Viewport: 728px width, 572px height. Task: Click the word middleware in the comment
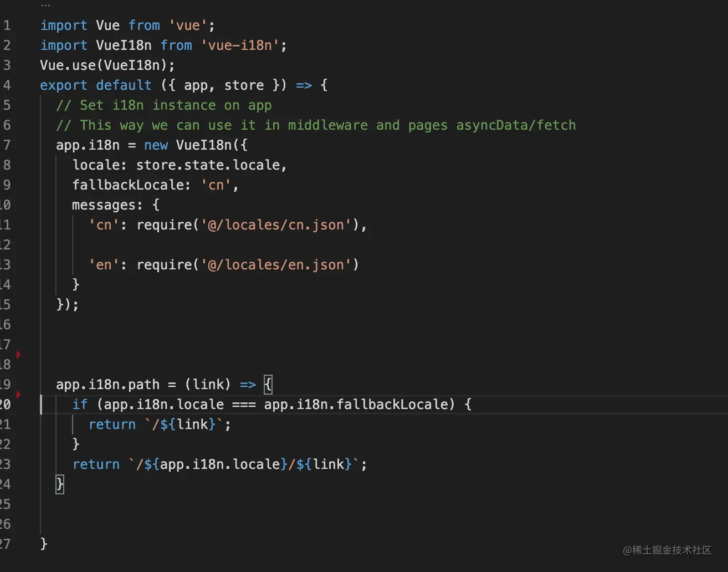coord(327,125)
